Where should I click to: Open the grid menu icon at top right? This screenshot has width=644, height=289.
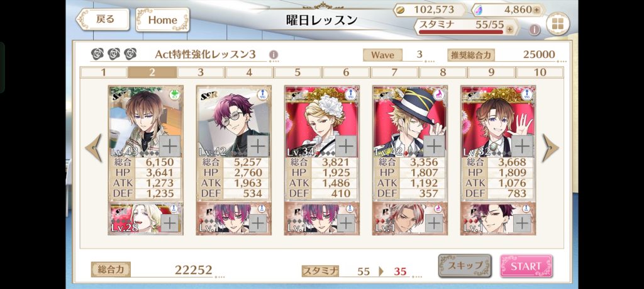pyautogui.click(x=558, y=24)
